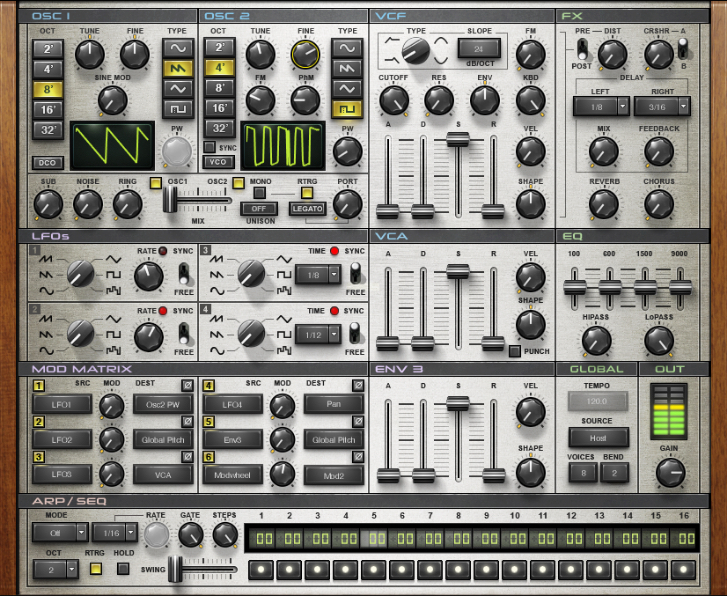Viewport: 727px width, 596px height.
Task: Open LFO 4 time 1/12 dropdown
Action: point(318,334)
